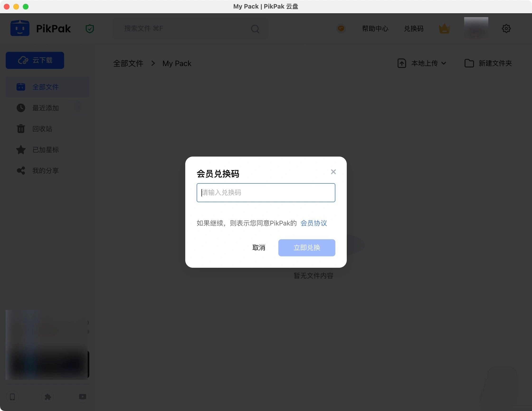This screenshot has height=411, width=532.
Task: Select the 已加星标 star icon
Action: pos(21,150)
